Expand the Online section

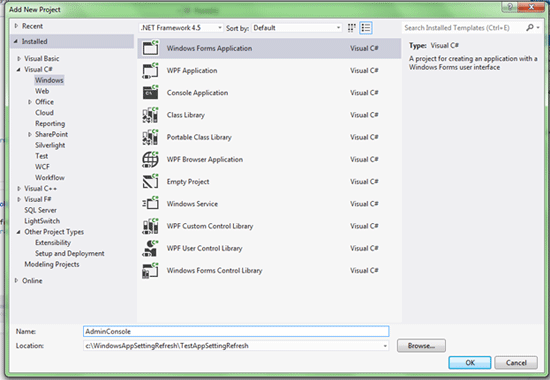coord(16,280)
